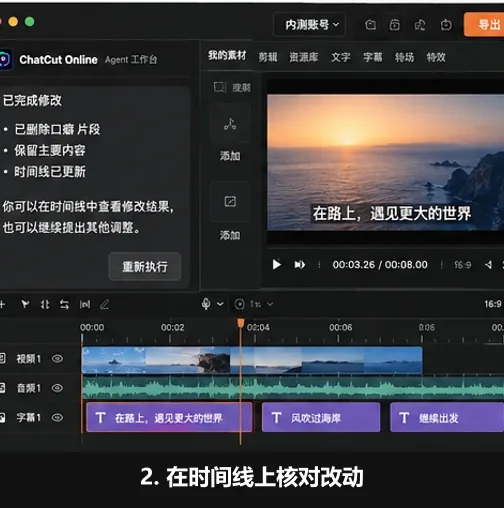Play the preview video
The width and height of the screenshot is (504, 508).
[x=276, y=265]
